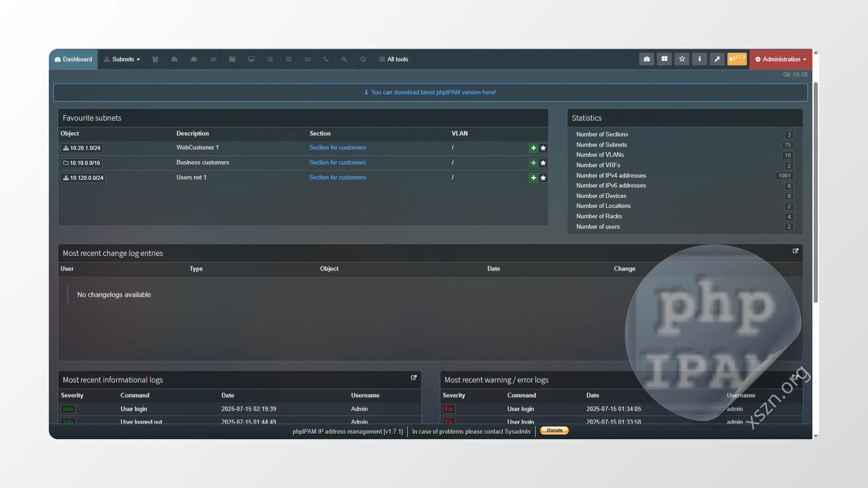Viewport: 868px width, 488px height.
Task: Click the Number of Devices label
Action: (601, 196)
